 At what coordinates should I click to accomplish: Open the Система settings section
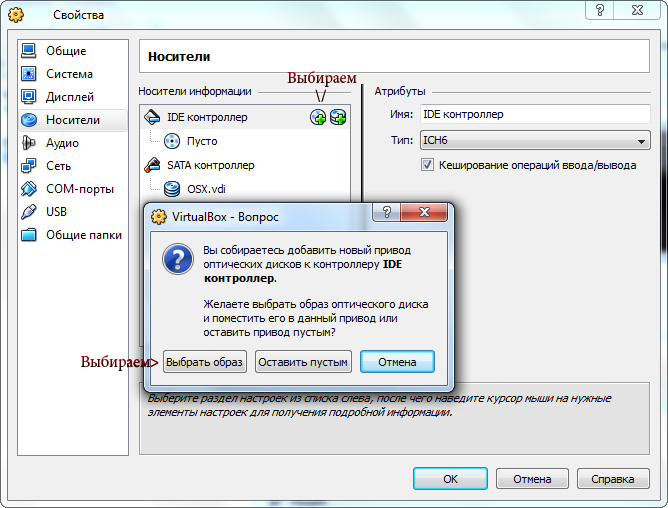pos(73,74)
